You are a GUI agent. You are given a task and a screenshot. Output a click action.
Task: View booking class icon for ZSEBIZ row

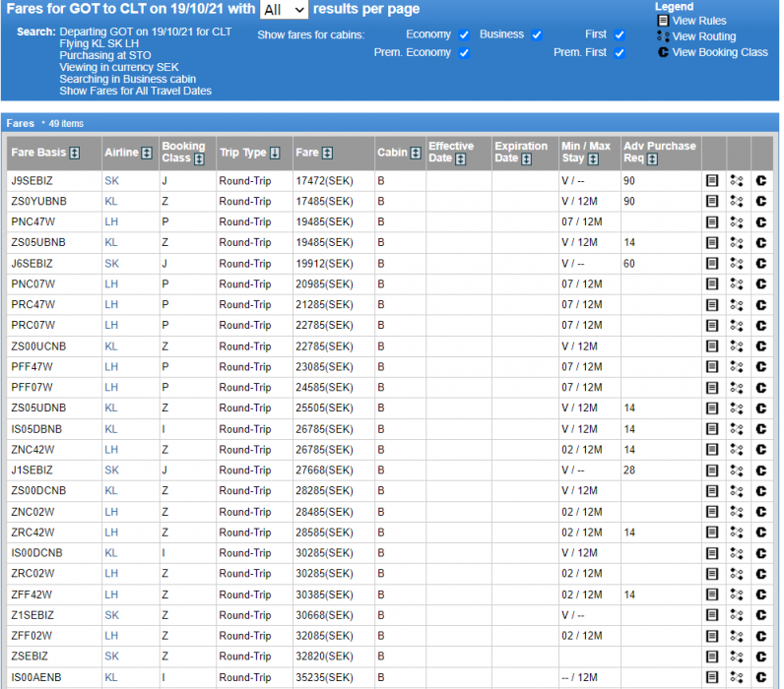point(761,657)
